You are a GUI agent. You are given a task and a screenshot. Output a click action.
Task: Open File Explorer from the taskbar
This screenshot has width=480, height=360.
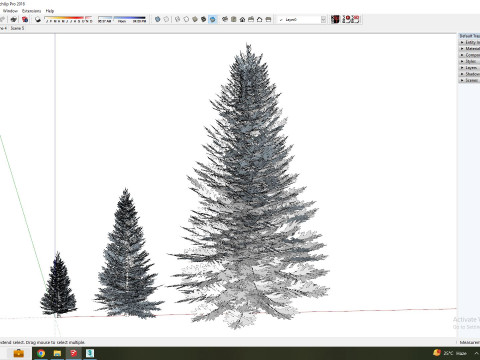[x=57, y=353]
